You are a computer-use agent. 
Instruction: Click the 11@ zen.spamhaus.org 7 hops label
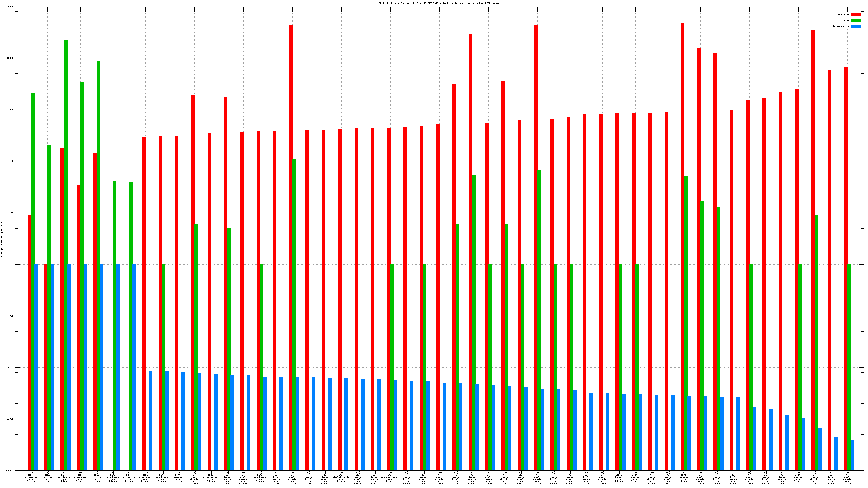pos(162,477)
